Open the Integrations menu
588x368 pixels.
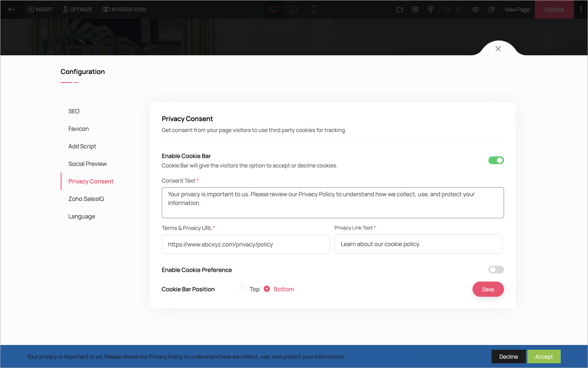(124, 9)
